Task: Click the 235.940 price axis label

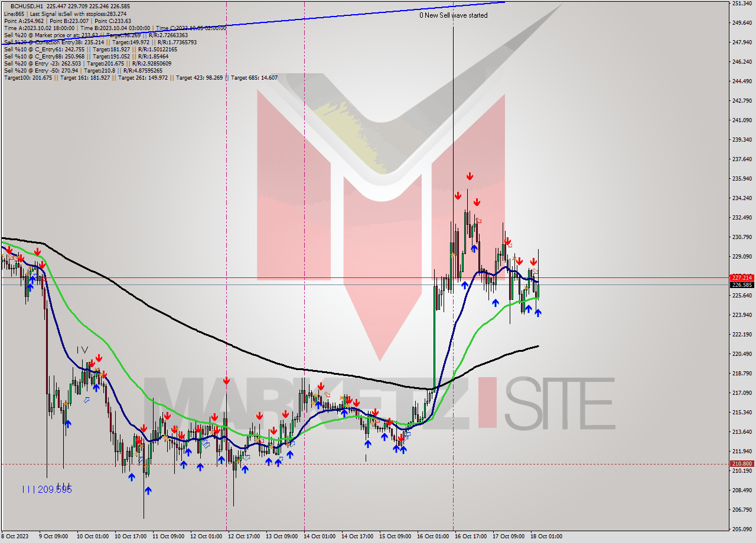Action: pyautogui.click(x=741, y=179)
